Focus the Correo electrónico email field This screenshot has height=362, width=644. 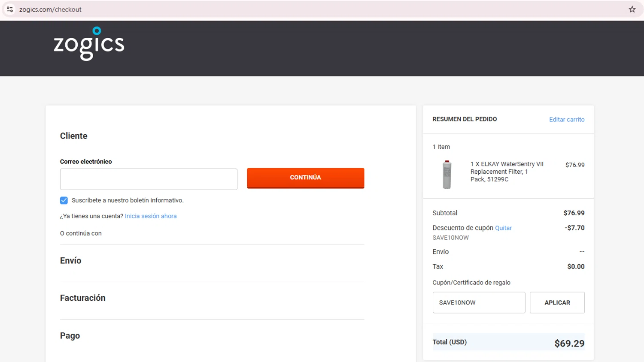pyautogui.click(x=149, y=179)
